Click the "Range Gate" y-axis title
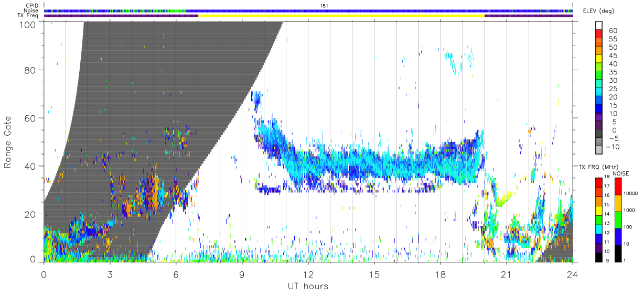The width and height of the screenshot is (644, 297). (8, 142)
